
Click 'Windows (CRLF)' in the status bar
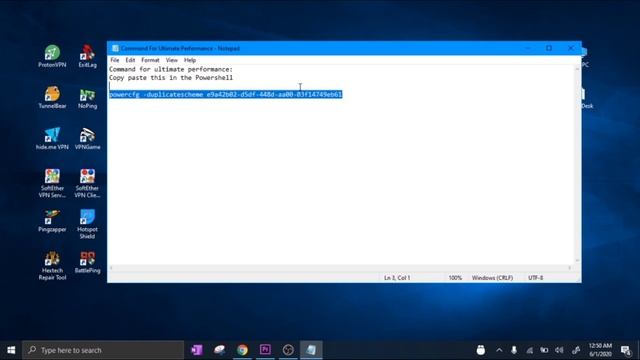(x=492, y=278)
